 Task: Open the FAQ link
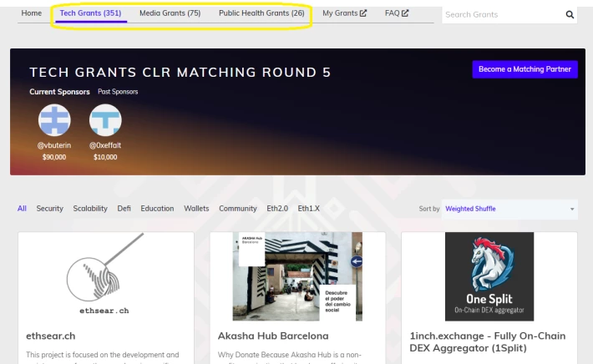(x=397, y=13)
